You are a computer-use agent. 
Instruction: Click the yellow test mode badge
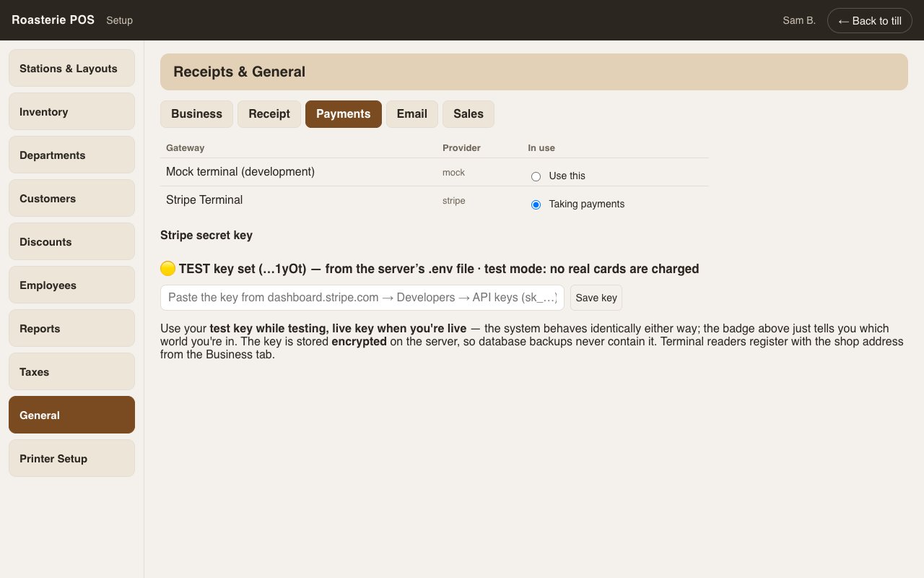[167, 269]
